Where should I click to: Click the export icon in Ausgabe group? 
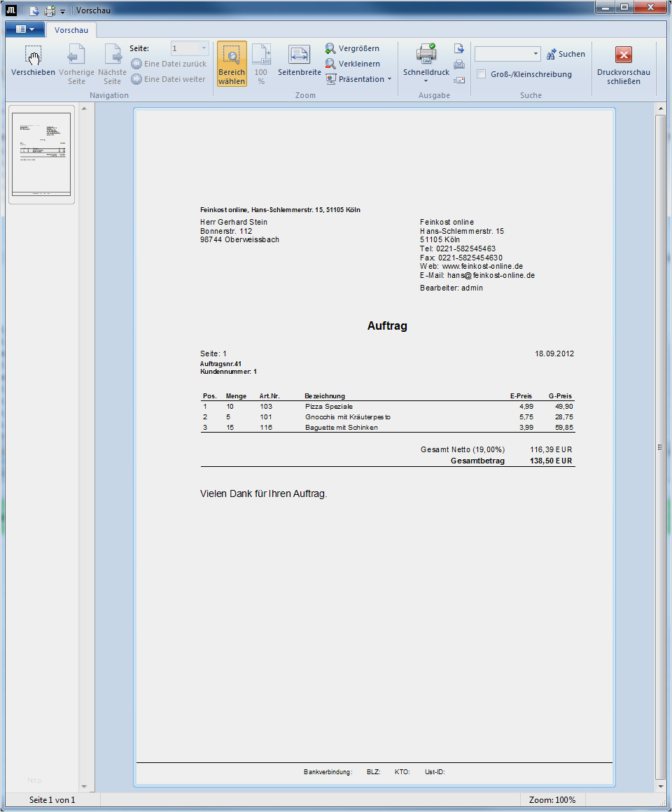pyautogui.click(x=459, y=48)
